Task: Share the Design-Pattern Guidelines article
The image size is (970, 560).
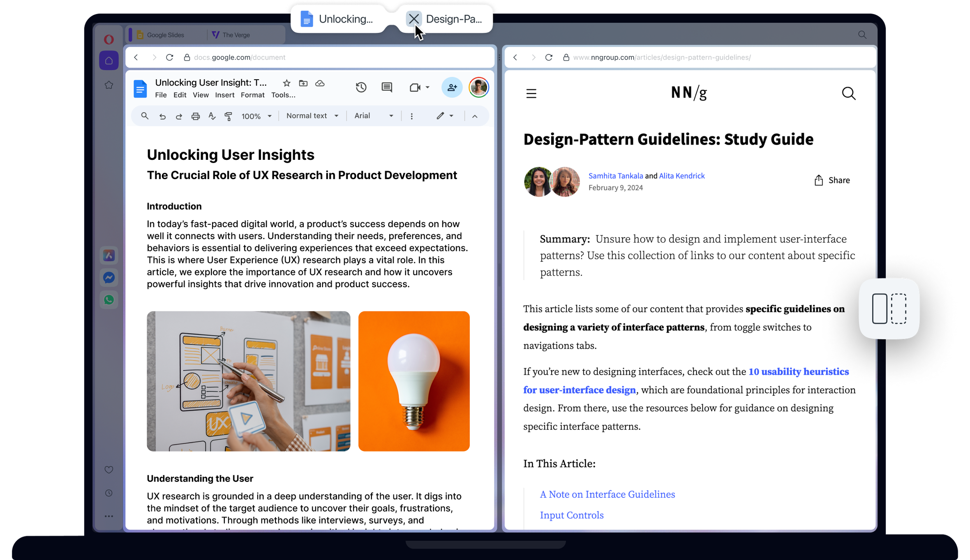Action: 831,180
